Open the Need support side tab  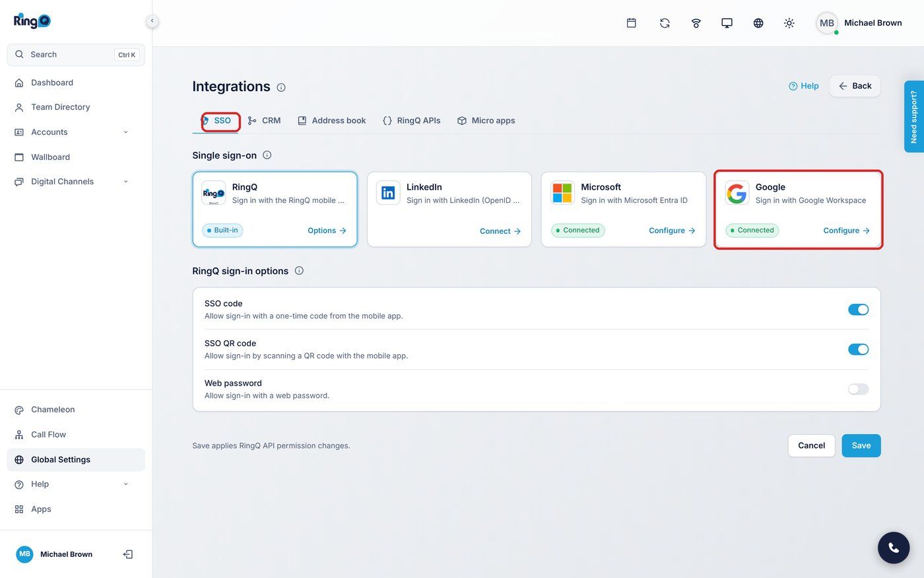pos(913,117)
